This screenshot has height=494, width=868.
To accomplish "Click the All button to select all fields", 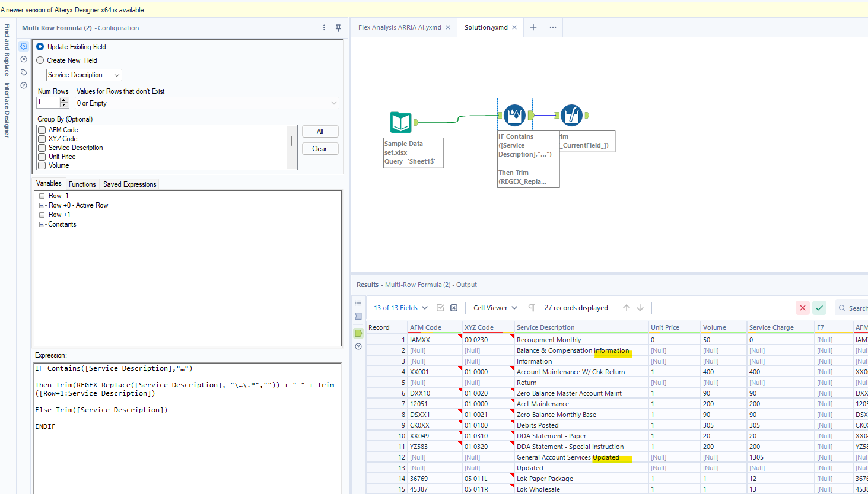I will (x=320, y=131).
